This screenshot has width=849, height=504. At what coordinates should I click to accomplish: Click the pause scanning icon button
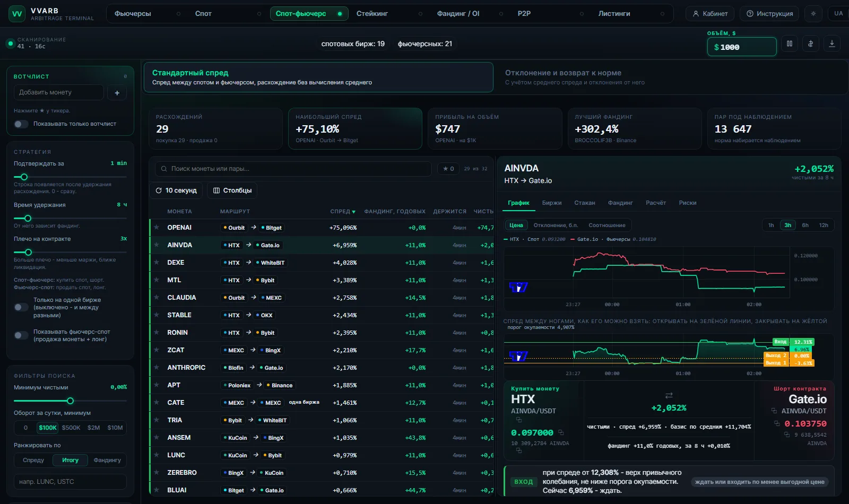click(x=790, y=44)
